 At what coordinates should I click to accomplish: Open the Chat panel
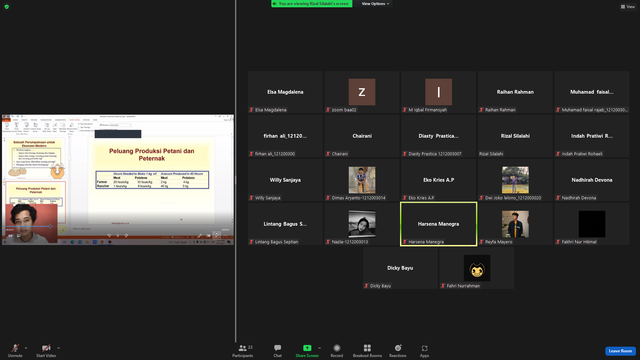278,351
